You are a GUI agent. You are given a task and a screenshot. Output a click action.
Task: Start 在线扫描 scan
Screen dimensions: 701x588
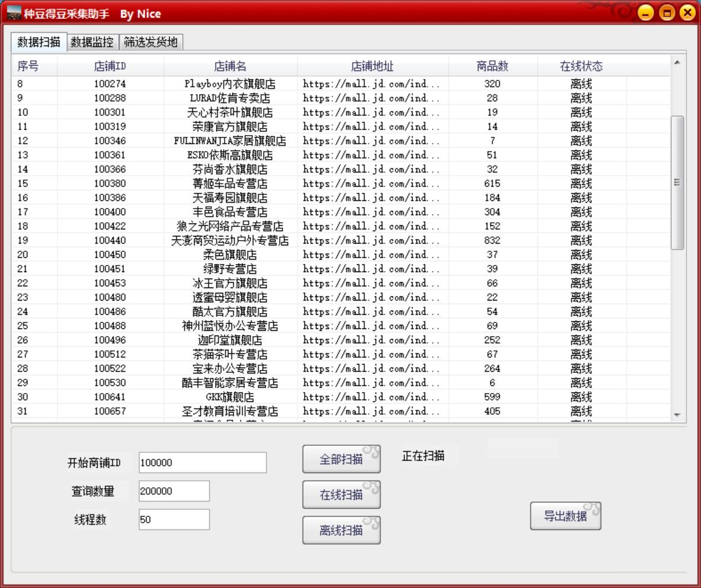[341, 495]
